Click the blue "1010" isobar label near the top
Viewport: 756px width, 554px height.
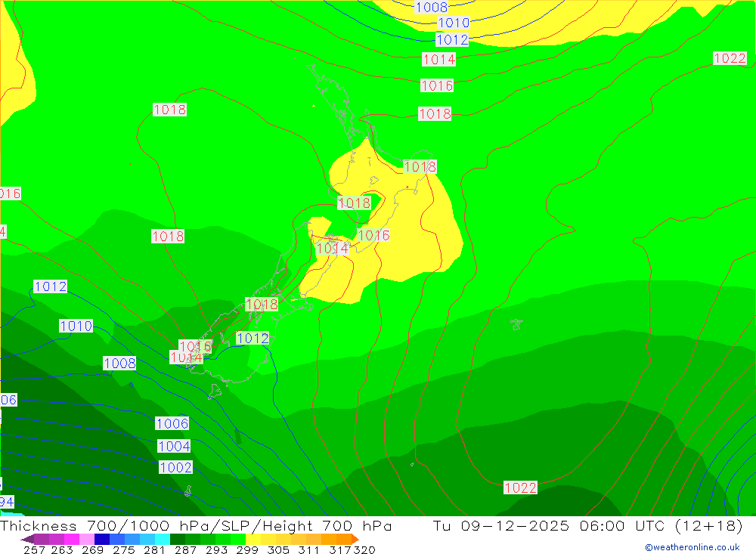[454, 22]
